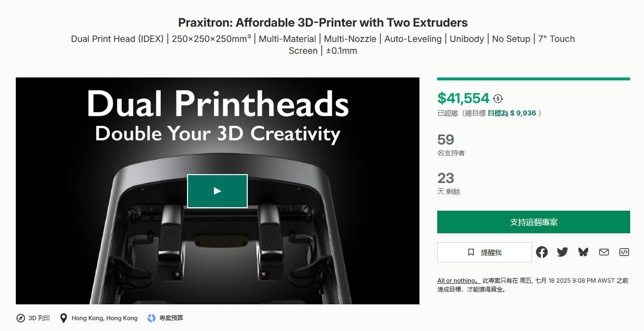
Task: Click the Praxitron project title
Action: [322, 22]
